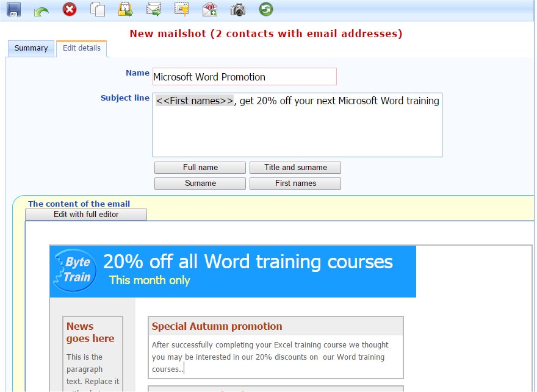Insert the Full name merge field
This screenshot has height=392, width=537.
click(x=200, y=168)
